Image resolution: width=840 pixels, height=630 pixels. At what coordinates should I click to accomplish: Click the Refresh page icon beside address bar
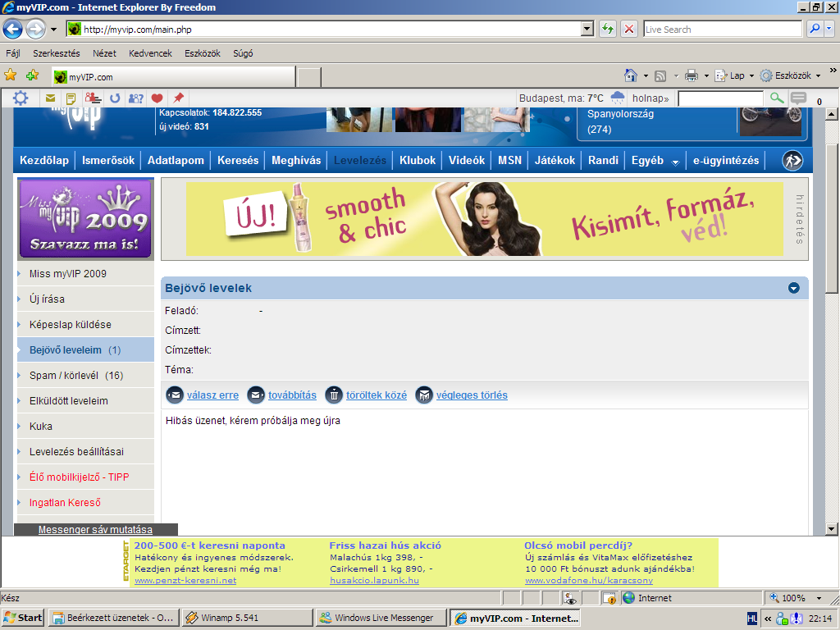(x=608, y=29)
